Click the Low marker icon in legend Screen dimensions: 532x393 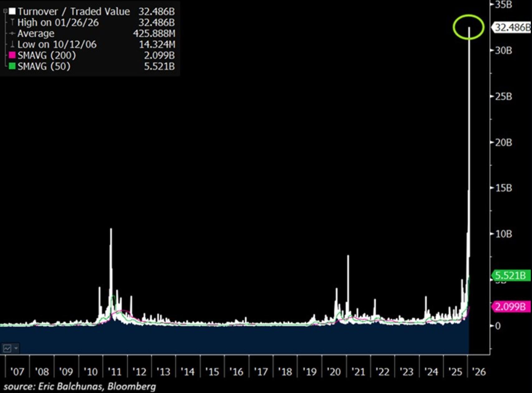[x=12, y=45]
